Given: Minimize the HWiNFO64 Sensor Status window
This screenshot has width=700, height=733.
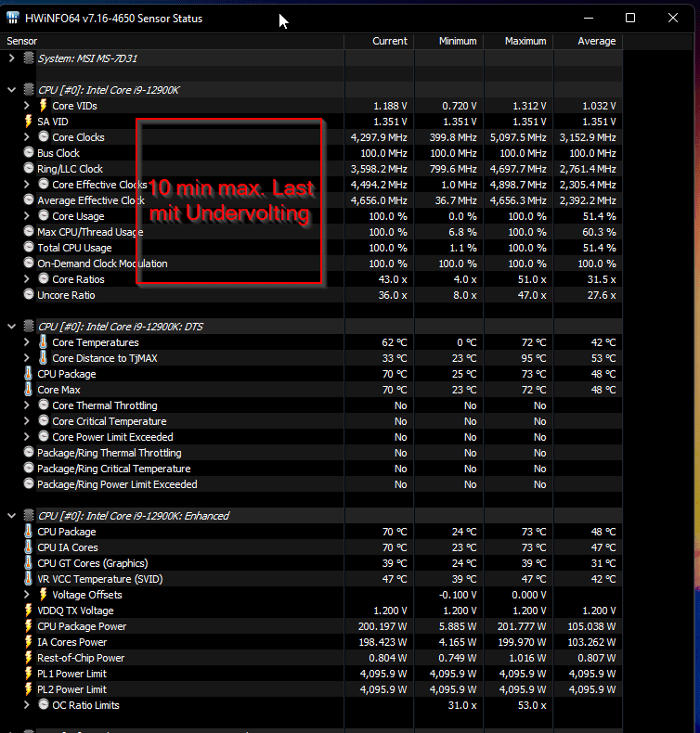Looking at the screenshot, I should point(589,18).
